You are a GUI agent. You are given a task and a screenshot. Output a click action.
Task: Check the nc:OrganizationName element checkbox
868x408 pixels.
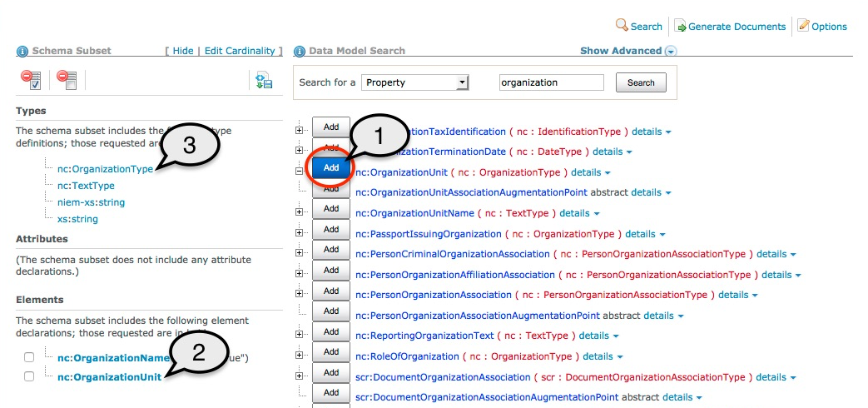[x=30, y=357]
